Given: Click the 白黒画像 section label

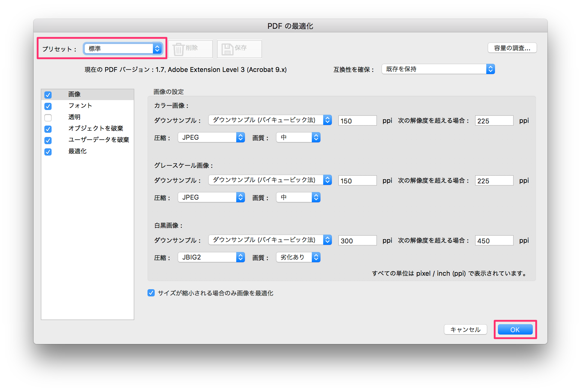Looking at the screenshot, I should [168, 226].
